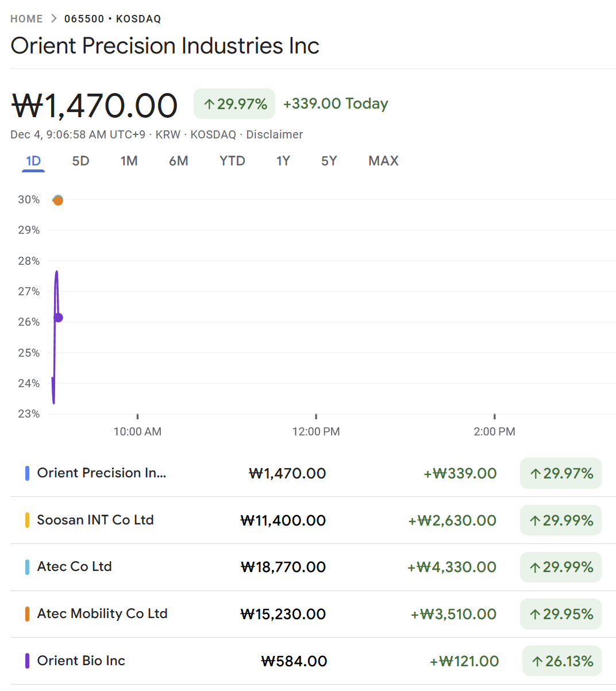The height and width of the screenshot is (691, 616).
Task: Open the Orient Bio Inc stock
Action: pos(81,661)
